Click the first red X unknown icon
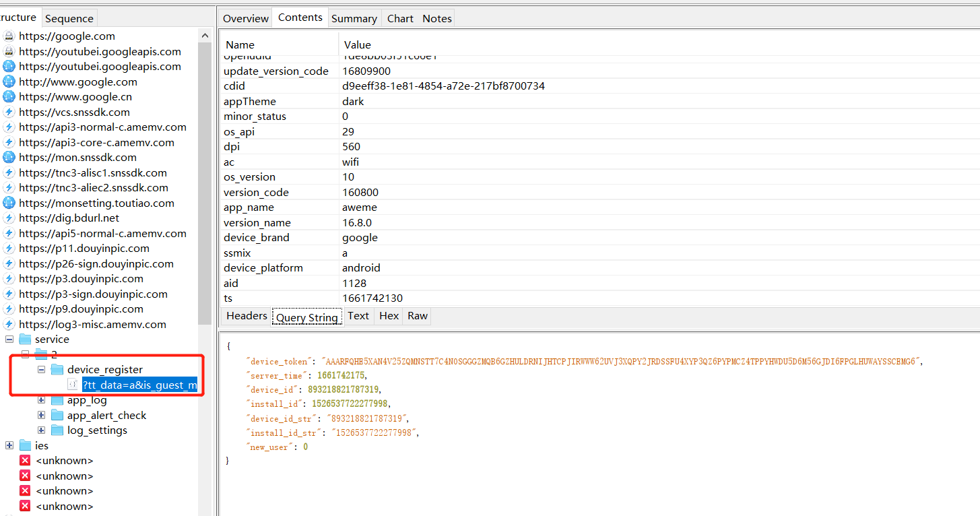Viewport: 980px width, 516px height. [25, 461]
